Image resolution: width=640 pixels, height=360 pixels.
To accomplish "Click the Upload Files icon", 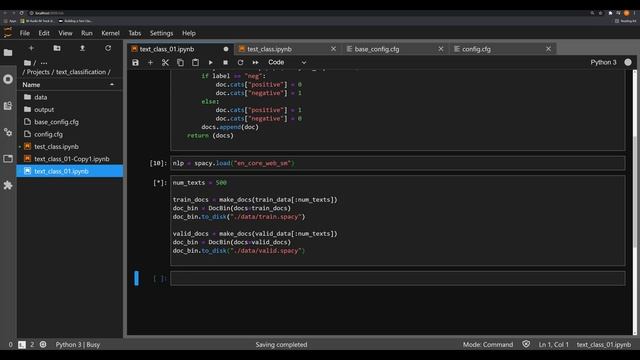I will coord(82,48).
